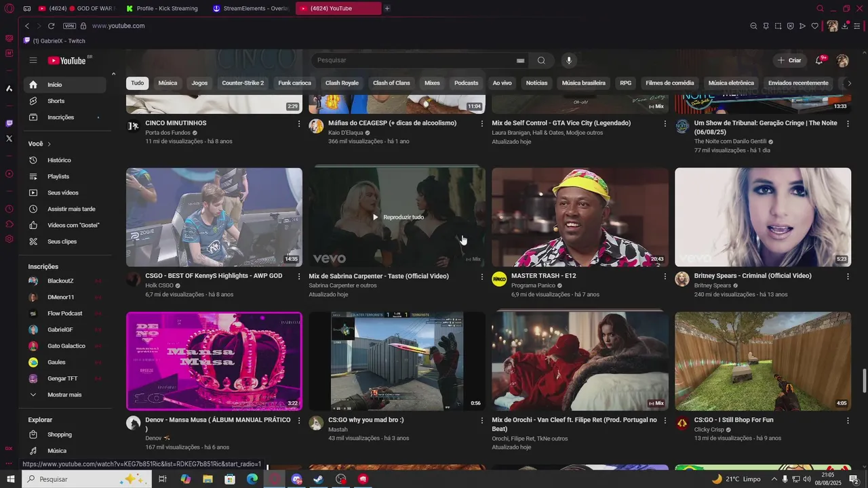
Task: Click the search magnifier button
Action: click(x=541, y=60)
